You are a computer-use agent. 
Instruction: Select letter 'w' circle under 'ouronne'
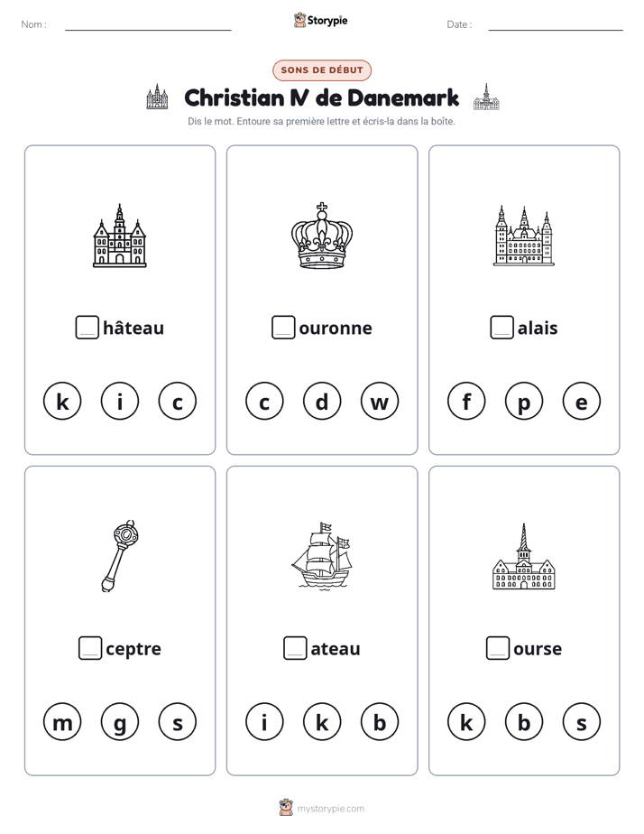(380, 401)
